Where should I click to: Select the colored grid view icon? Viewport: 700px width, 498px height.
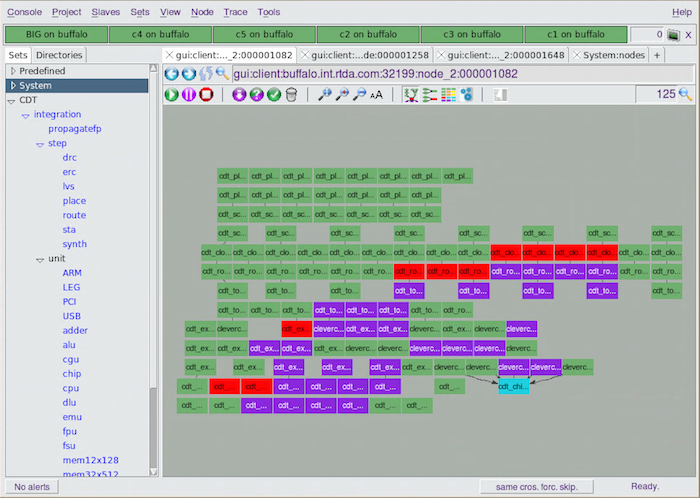click(x=448, y=95)
